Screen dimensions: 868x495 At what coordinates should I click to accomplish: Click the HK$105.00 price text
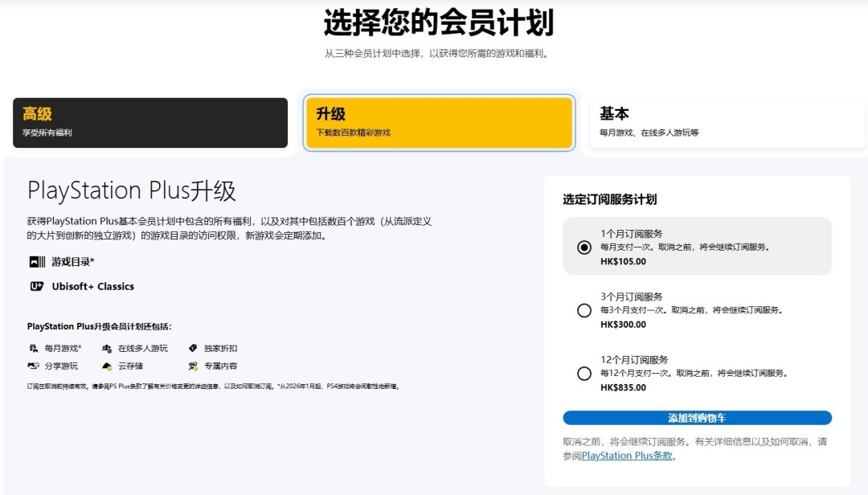coord(623,261)
